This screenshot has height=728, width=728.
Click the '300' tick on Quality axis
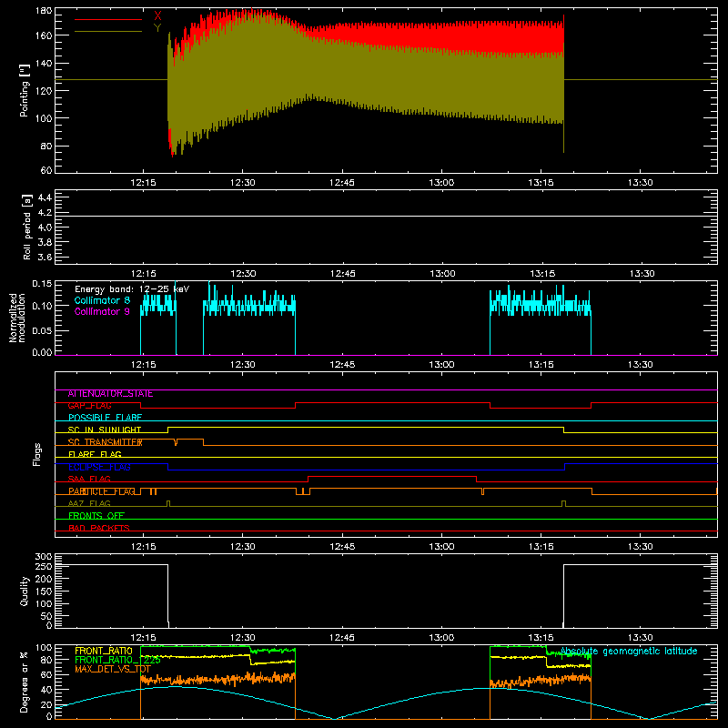point(44,557)
